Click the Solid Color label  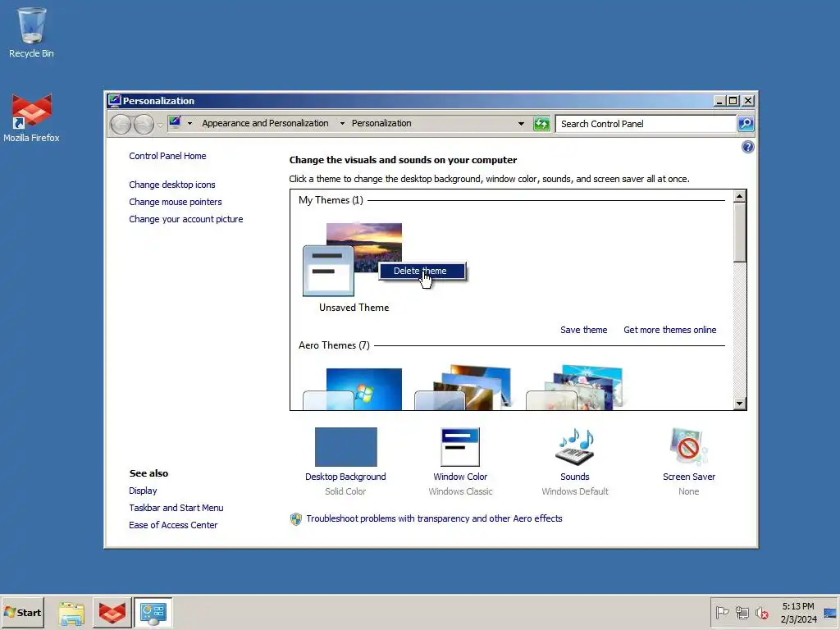tap(345, 491)
